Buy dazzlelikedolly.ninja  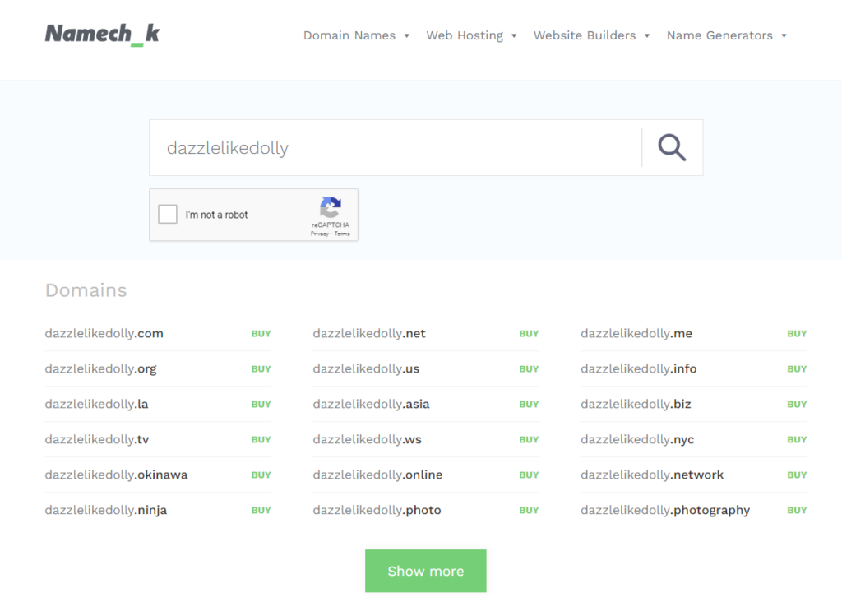261,511
